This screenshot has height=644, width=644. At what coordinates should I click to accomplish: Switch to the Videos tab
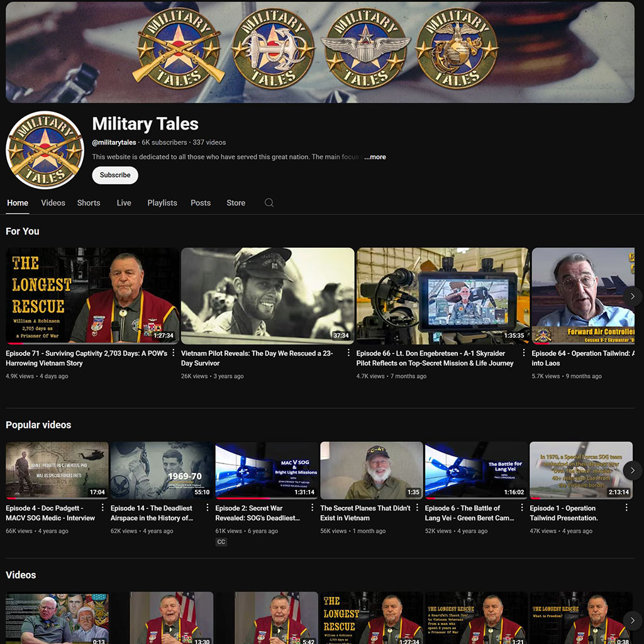53,203
